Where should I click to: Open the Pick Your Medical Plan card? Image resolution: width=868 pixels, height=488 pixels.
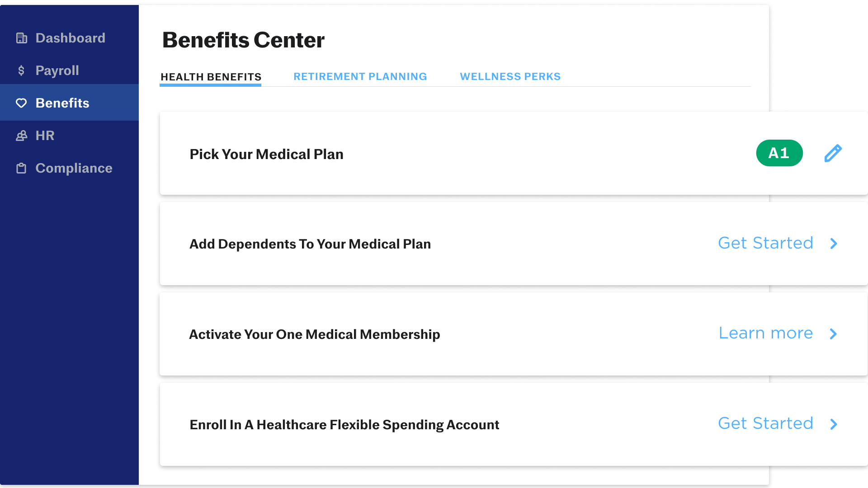tap(266, 154)
